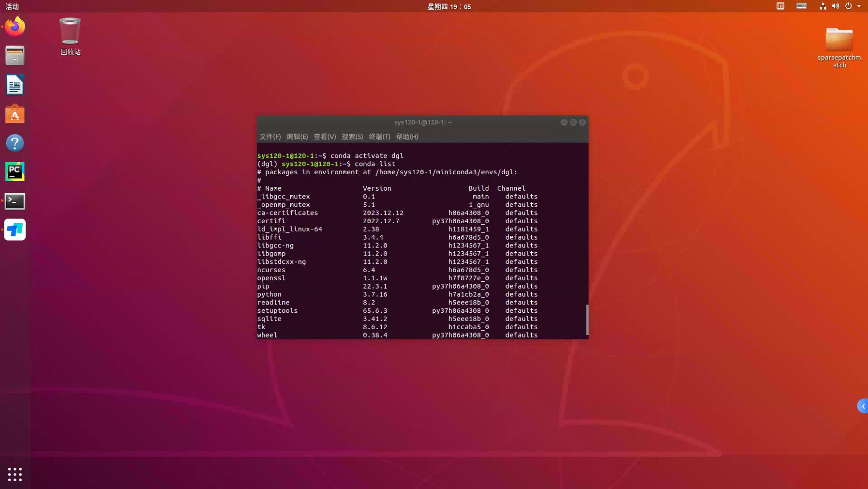Launch LibreOffice Writer from dock
868x489 pixels.
[x=15, y=85]
